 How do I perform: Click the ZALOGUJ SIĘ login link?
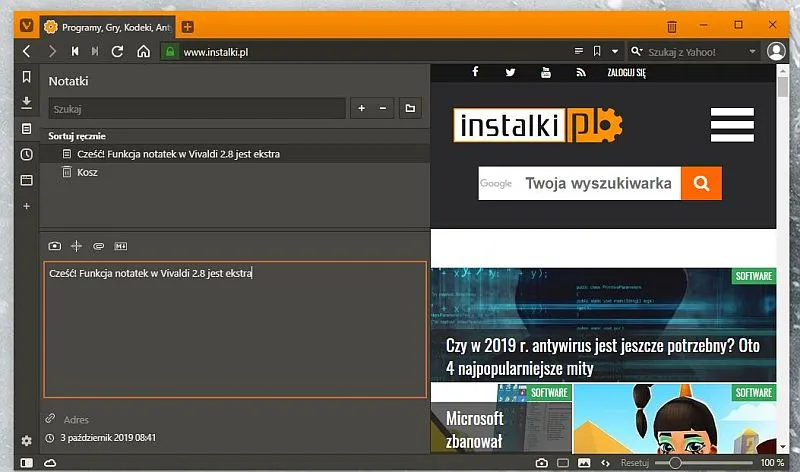click(627, 73)
